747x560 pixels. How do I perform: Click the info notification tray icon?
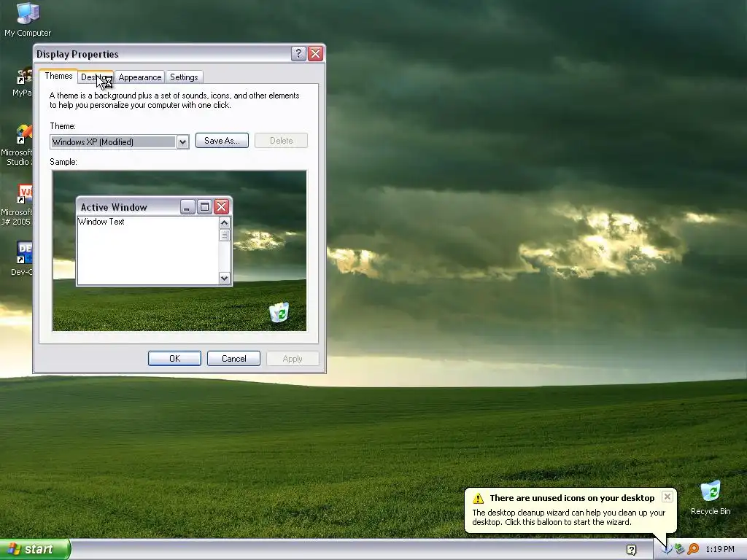[667, 549]
